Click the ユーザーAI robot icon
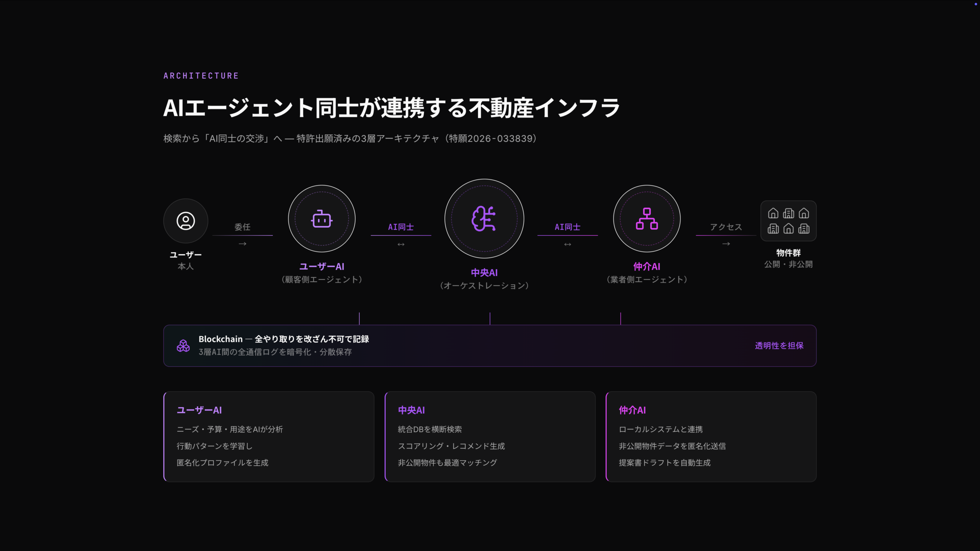The width and height of the screenshot is (980, 551). tap(322, 219)
